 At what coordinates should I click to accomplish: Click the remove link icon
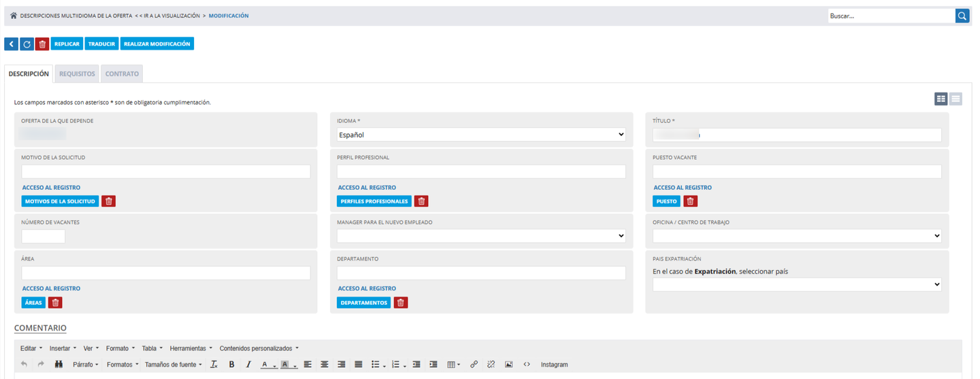[x=491, y=365]
